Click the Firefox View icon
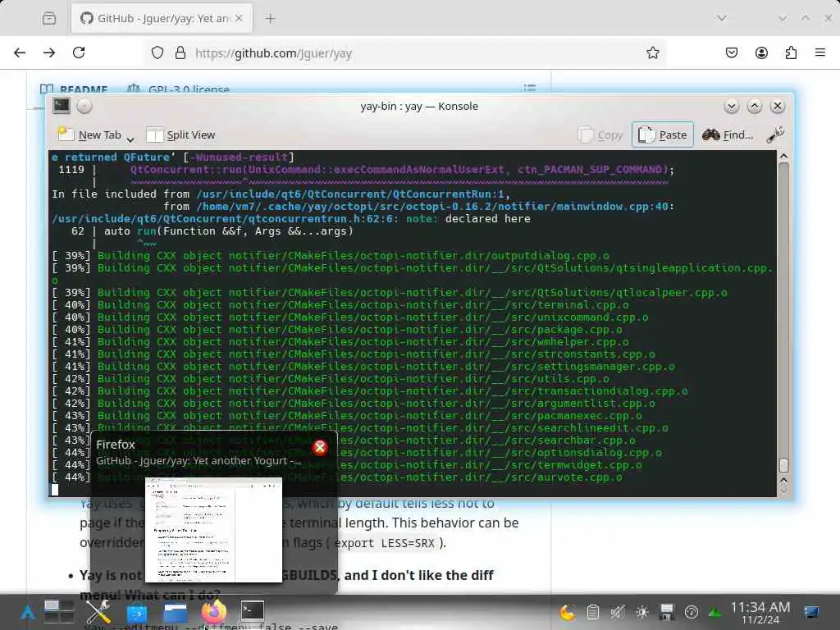This screenshot has height=630, width=840. tap(49, 18)
